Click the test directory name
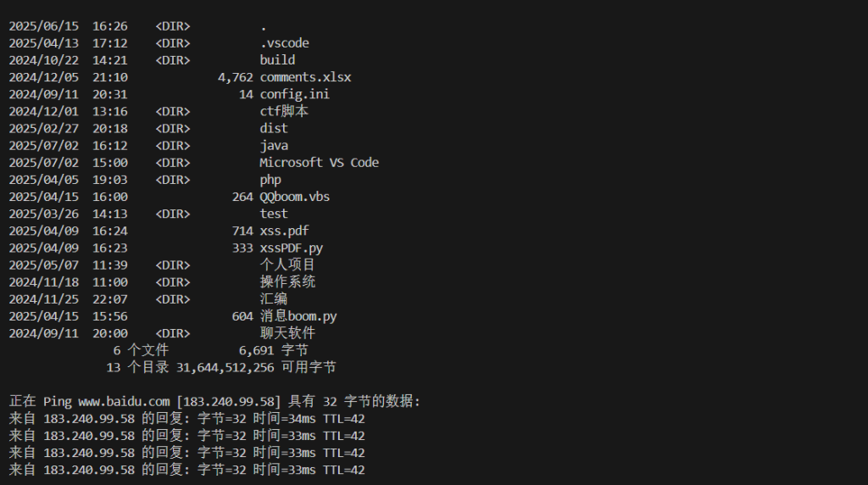This screenshot has width=868, height=485. coord(274,214)
